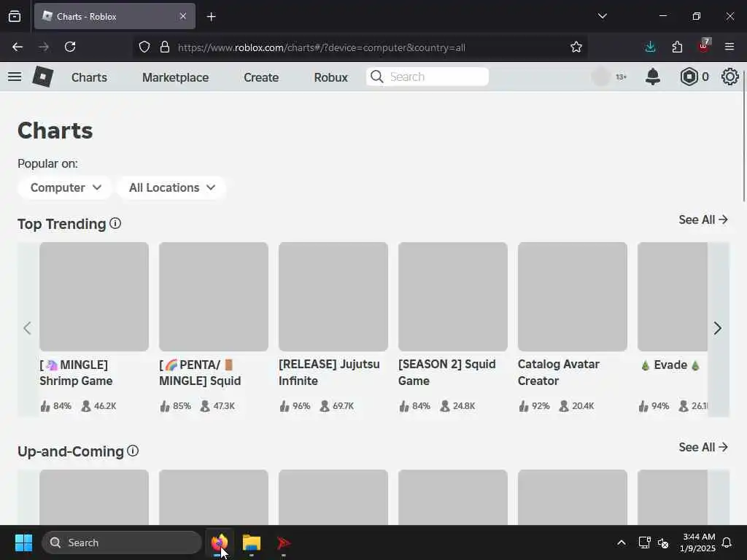This screenshot has width=747, height=560.
Task: Close the Charts - Roblox tab
Action: [x=183, y=16]
